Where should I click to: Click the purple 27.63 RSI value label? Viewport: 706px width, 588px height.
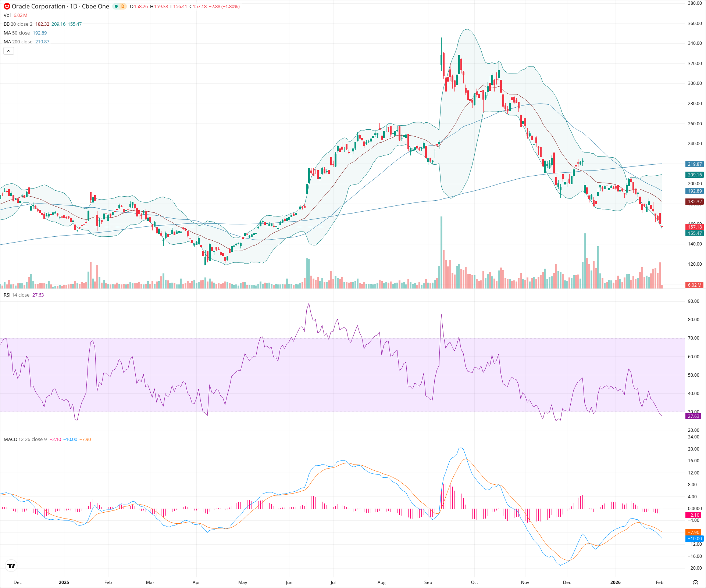tap(693, 416)
